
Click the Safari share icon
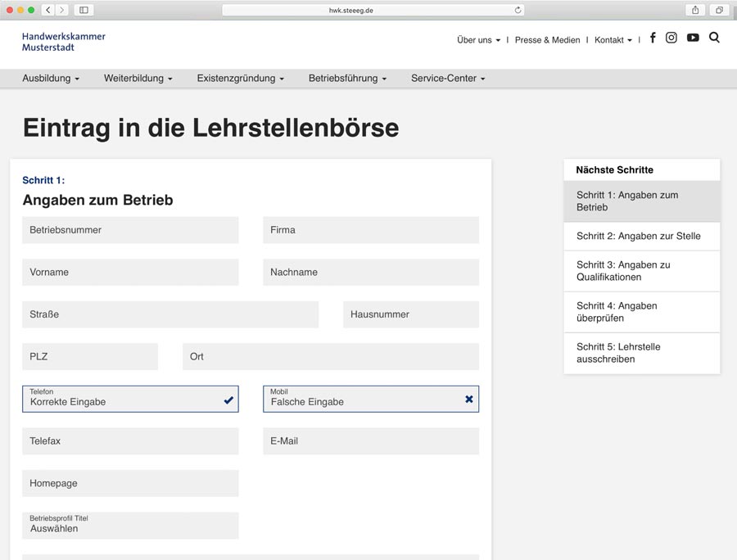695,10
